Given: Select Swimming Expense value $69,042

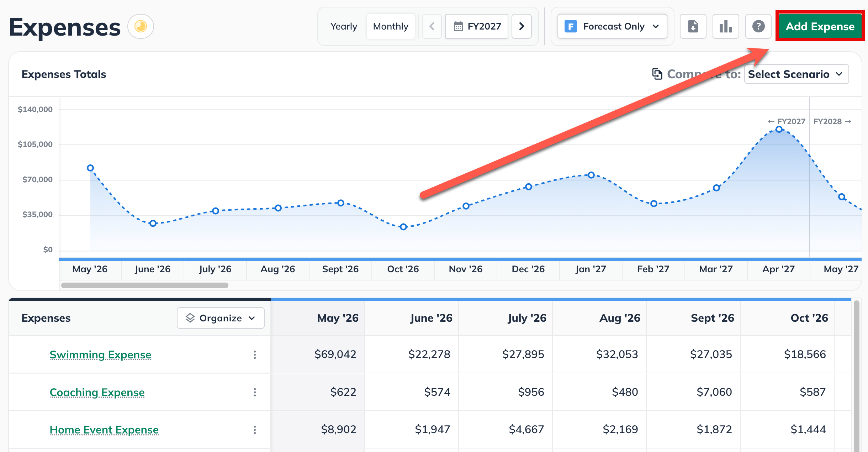Looking at the screenshot, I should [335, 354].
